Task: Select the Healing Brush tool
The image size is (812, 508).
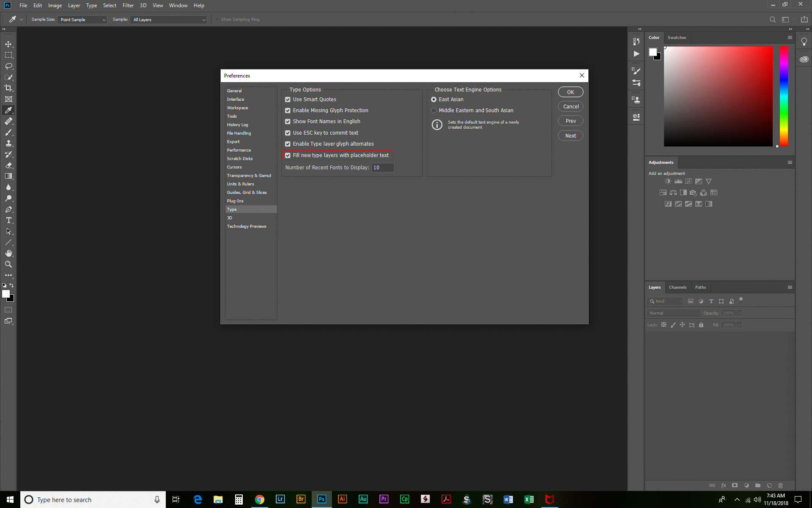Action: [8, 121]
